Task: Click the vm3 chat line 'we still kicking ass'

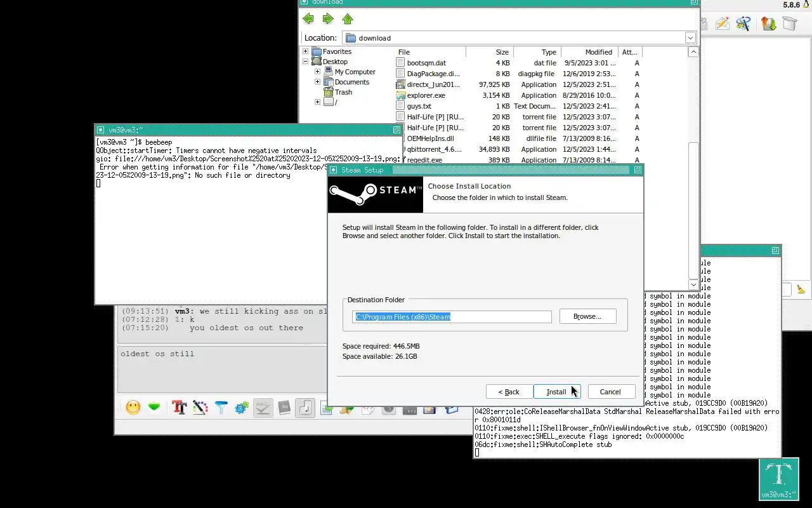Action: (225, 311)
